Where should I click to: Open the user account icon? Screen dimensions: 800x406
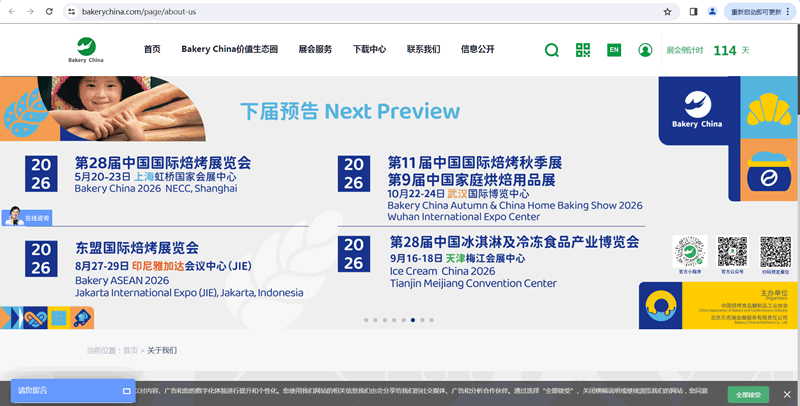pyautogui.click(x=645, y=50)
